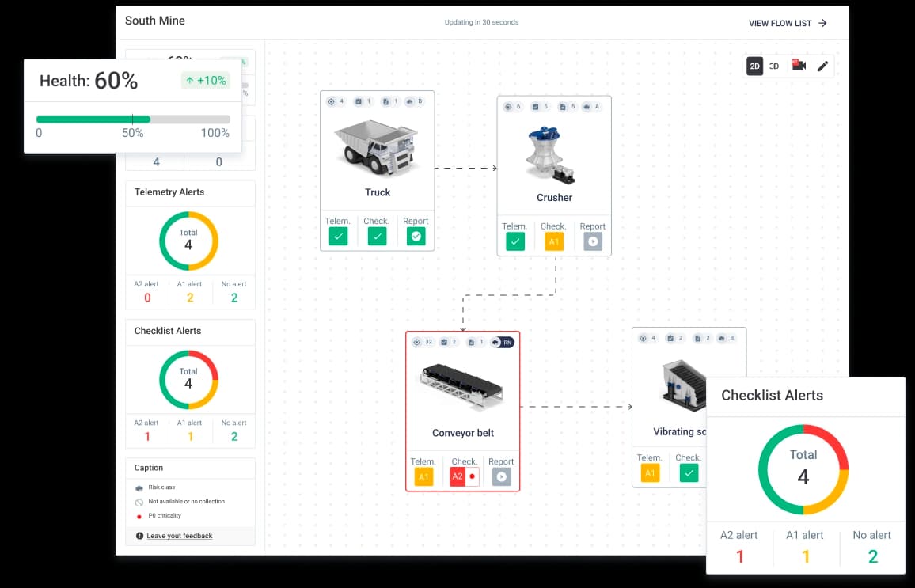
Task: Click Conveyor belt's RN risk class badge
Action: pyautogui.click(x=503, y=342)
